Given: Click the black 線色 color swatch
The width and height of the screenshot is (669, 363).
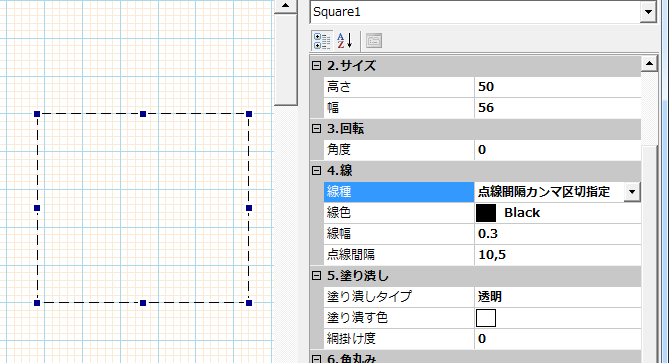Looking at the screenshot, I should [x=486, y=213].
